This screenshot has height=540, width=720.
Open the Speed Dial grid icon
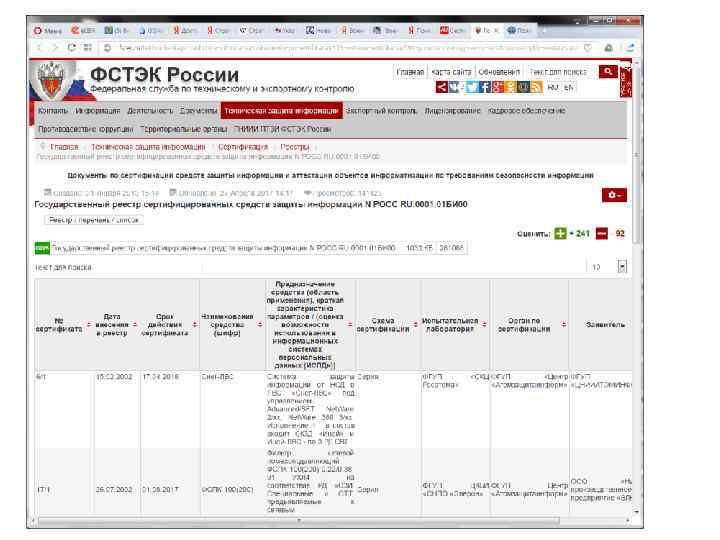click(x=87, y=47)
